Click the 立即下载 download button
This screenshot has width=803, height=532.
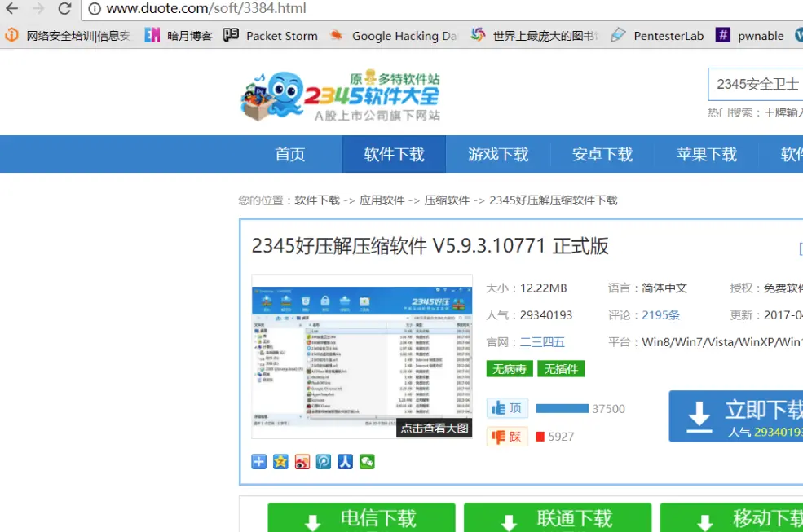[736, 416]
